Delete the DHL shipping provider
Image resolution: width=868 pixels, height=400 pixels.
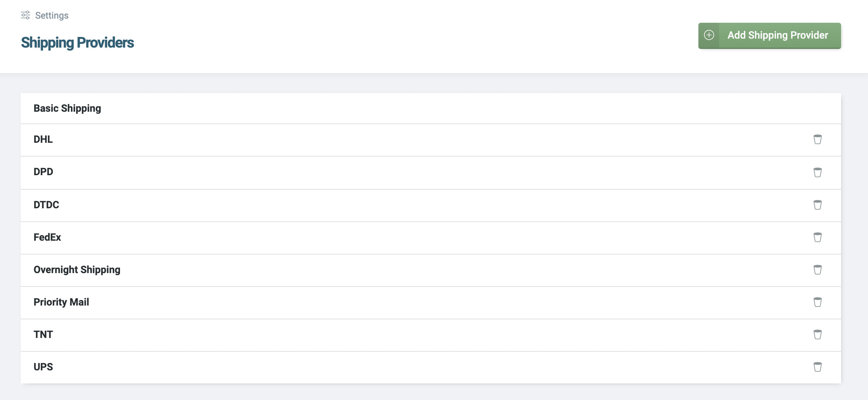tap(817, 139)
